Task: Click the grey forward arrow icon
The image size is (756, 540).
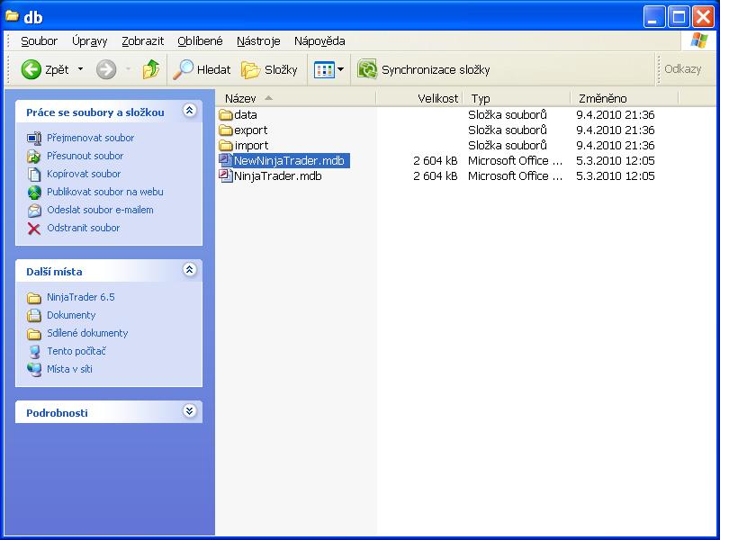Action: [106, 69]
